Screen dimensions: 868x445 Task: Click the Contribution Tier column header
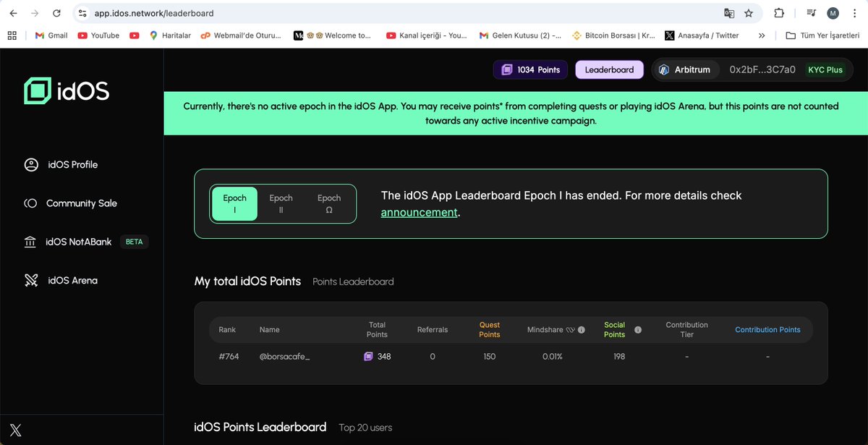[686, 330]
